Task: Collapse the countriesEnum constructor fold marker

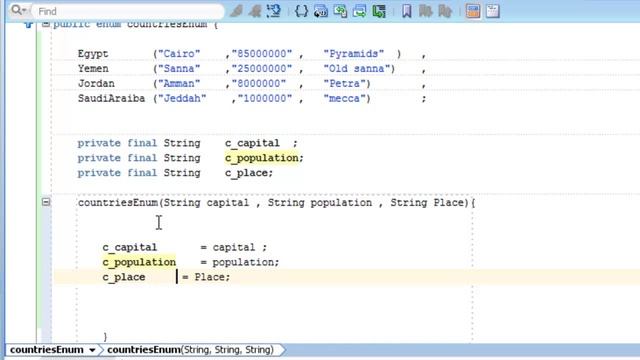Action: tap(46, 202)
